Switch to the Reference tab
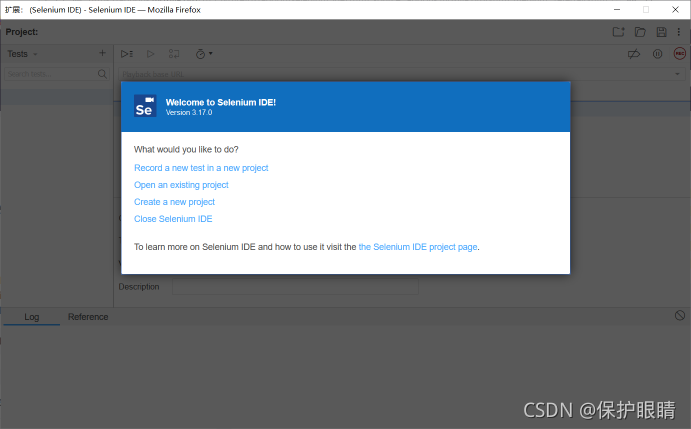 click(x=88, y=317)
